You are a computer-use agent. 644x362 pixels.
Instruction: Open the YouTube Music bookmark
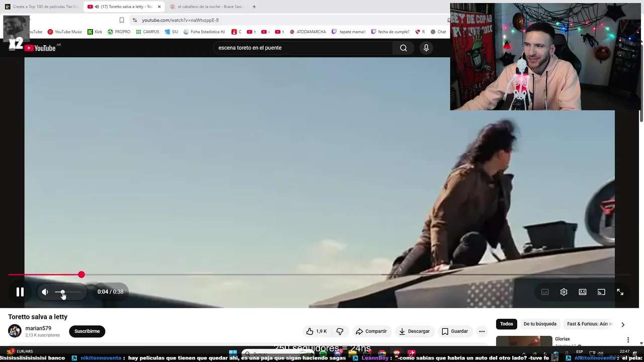65,32
